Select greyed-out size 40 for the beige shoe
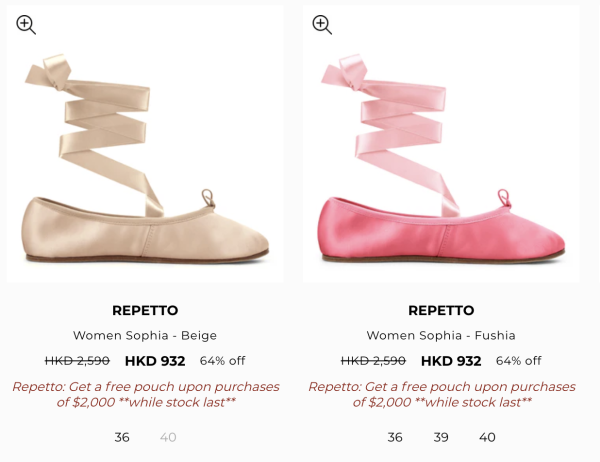The width and height of the screenshot is (600, 462). coord(168,437)
